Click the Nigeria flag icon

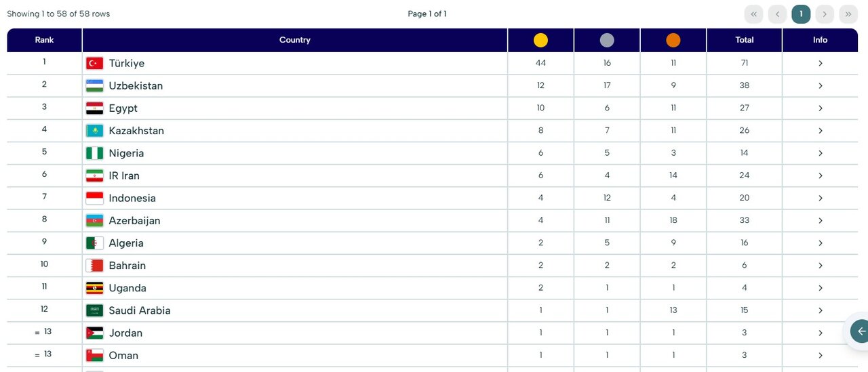(x=94, y=153)
